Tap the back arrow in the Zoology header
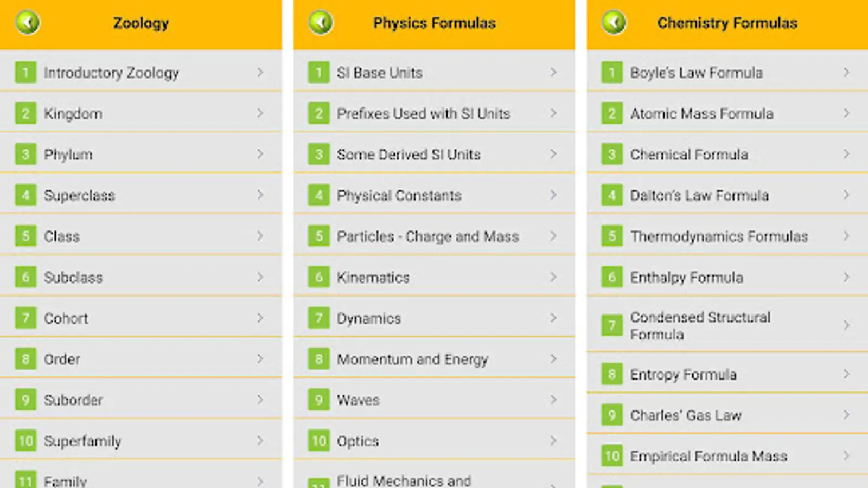Screen dimensions: 868x488 28,23
